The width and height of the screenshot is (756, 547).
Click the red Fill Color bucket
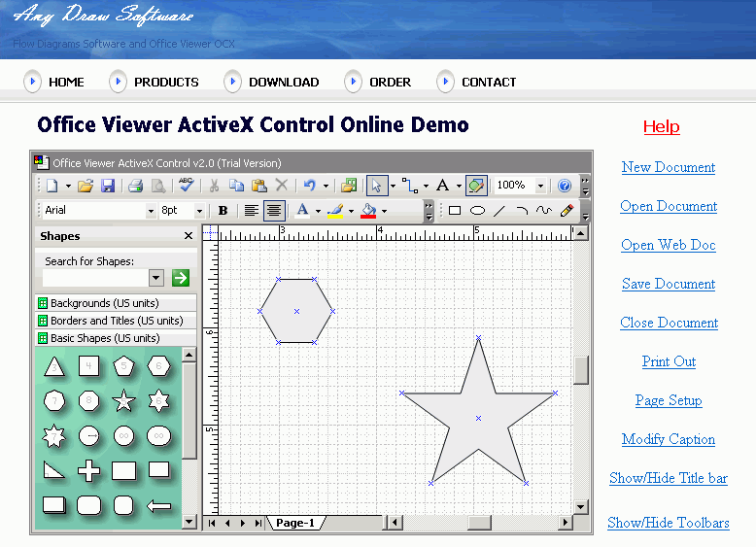click(x=368, y=211)
